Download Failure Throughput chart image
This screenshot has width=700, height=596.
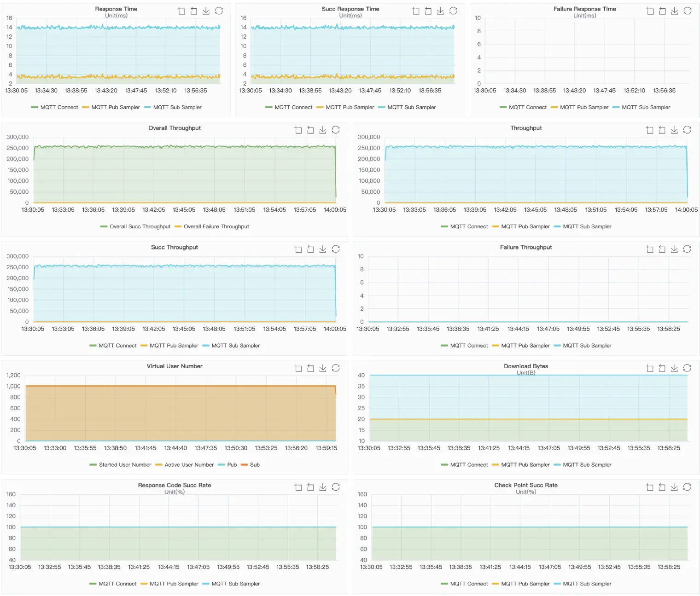click(x=674, y=249)
